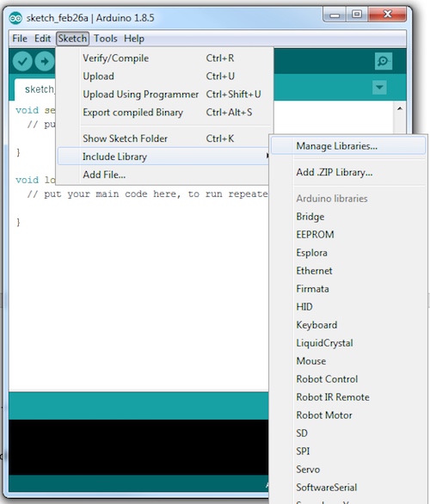Click the editor scrollbar up arrow
This screenshot has height=504, width=430.
click(x=399, y=108)
